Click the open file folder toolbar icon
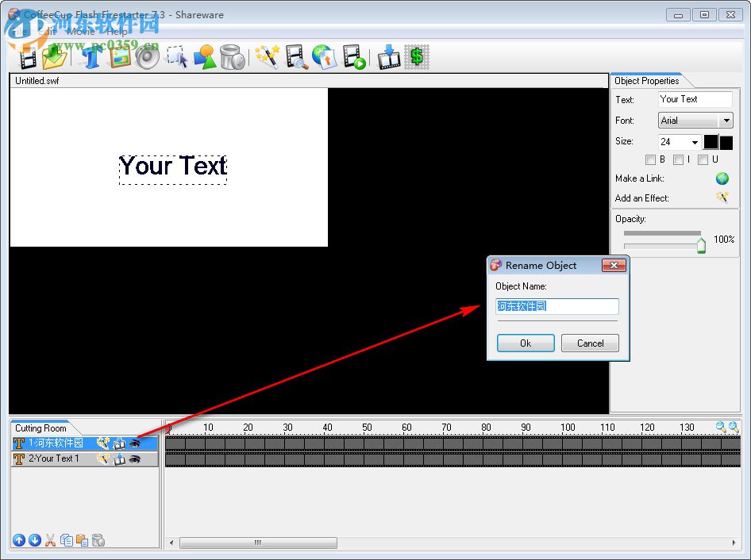The height and width of the screenshot is (560, 751). click(54, 57)
